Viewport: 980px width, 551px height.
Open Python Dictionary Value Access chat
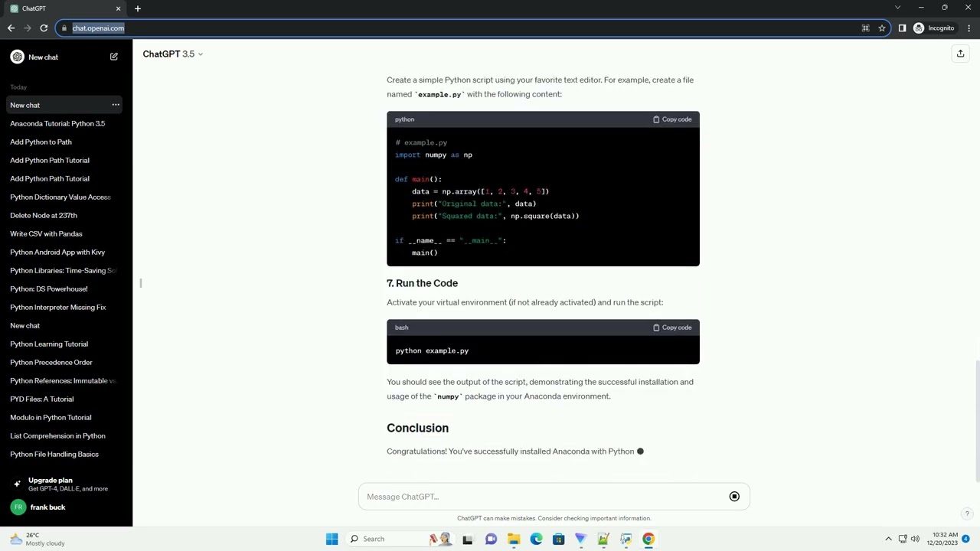tap(60, 197)
